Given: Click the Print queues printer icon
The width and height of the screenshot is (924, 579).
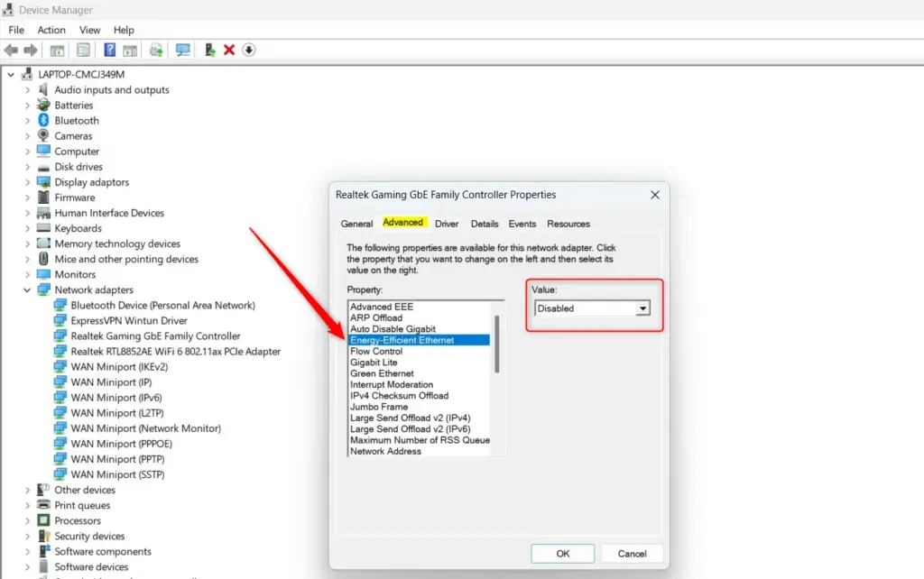Looking at the screenshot, I should coord(43,505).
